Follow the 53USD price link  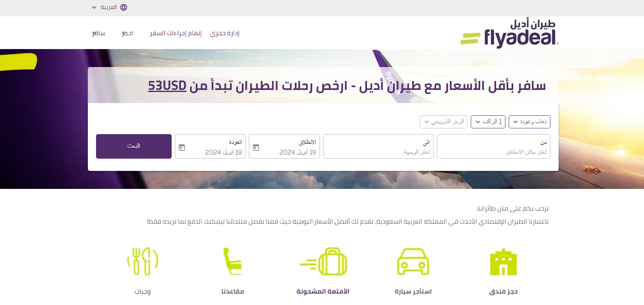[167, 86]
